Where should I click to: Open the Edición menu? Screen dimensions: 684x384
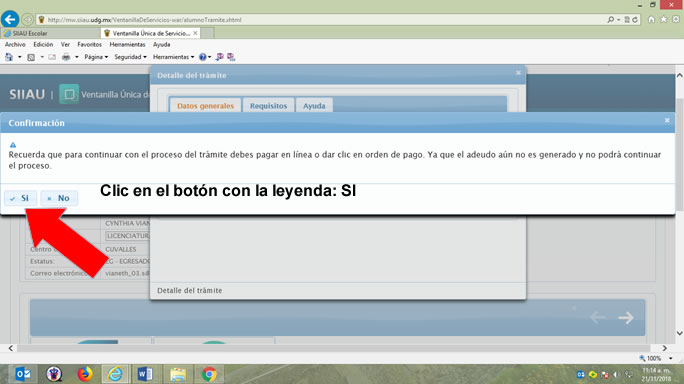tap(43, 45)
